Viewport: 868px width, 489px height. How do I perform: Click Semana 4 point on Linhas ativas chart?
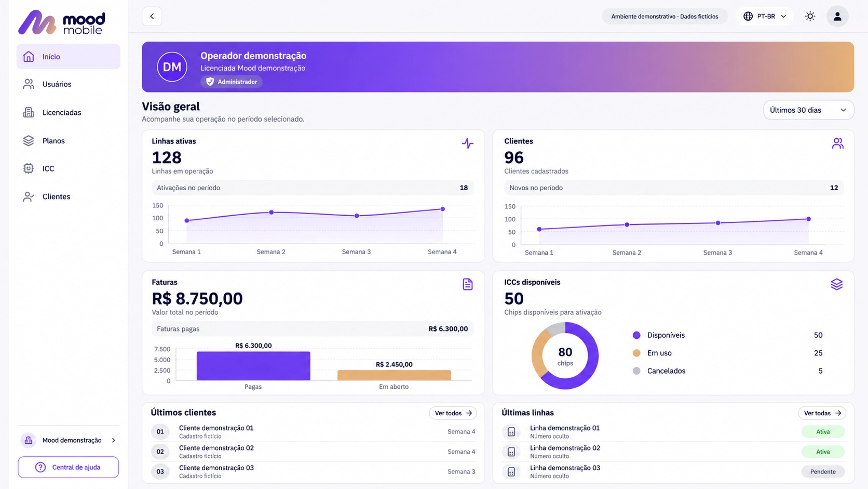click(x=443, y=209)
